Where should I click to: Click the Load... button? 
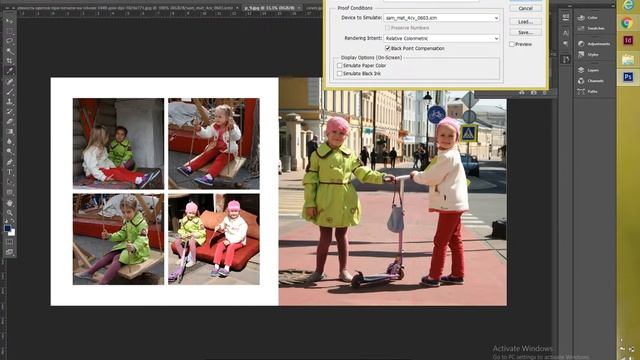525,22
